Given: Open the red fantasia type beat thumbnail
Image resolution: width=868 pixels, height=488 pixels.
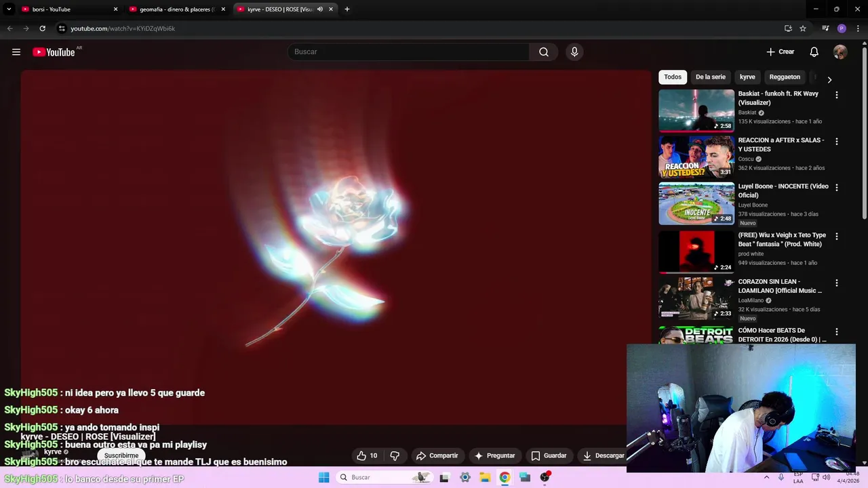Looking at the screenshot, I should coord(696,251).
